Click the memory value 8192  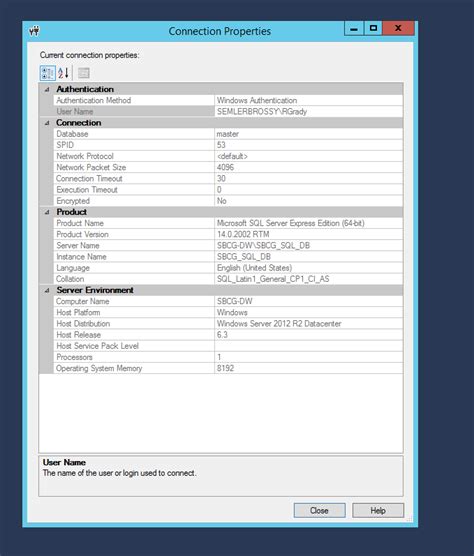(x=225, y=368)
